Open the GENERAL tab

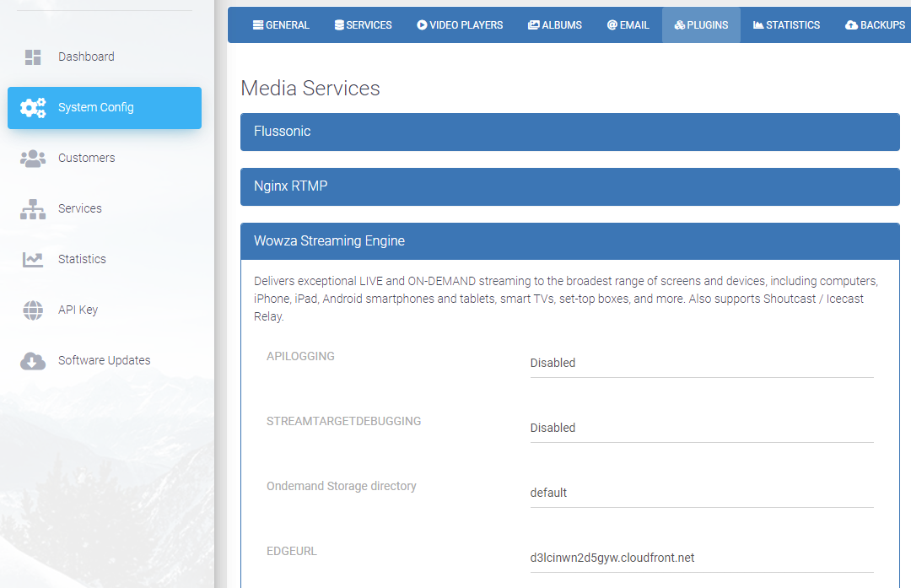tap(281, 25)
